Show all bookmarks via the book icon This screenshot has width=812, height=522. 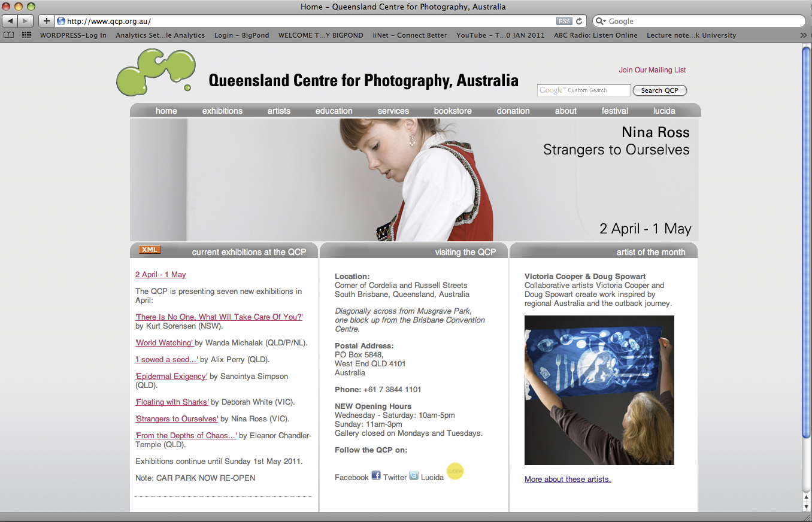coord(9,35)
